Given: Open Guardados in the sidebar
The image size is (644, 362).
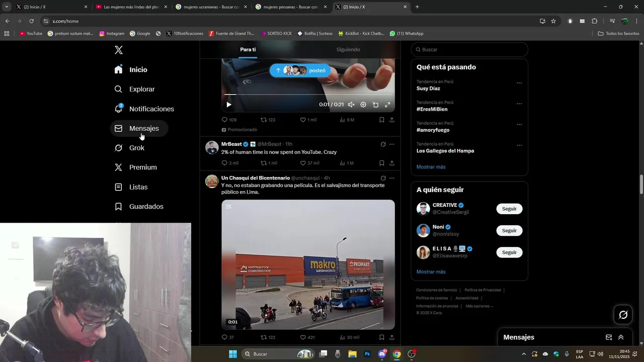Looking at the screenshot, I should tap(139, 207).
